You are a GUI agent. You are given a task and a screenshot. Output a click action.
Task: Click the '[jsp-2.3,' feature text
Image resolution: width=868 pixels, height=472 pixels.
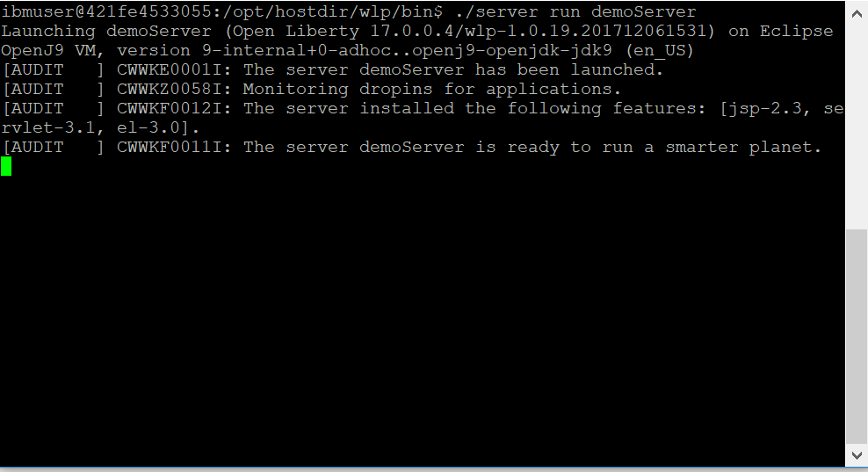coord(765,109)
